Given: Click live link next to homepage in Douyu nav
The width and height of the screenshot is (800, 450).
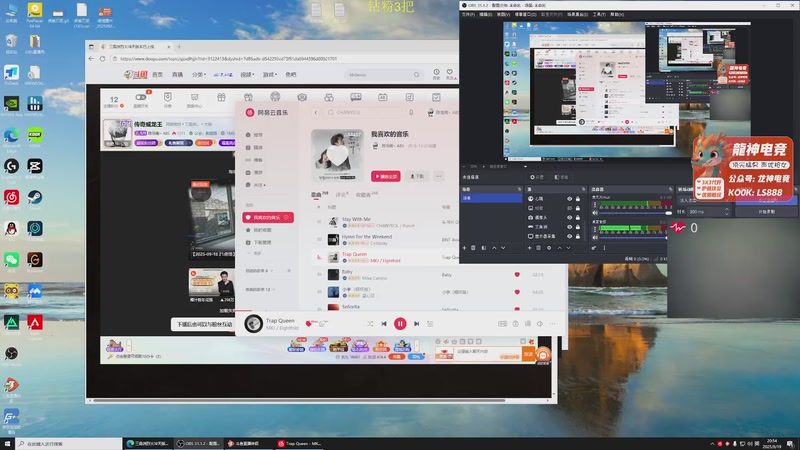Looking at the screenshot, I should click(x=177, y=74).
